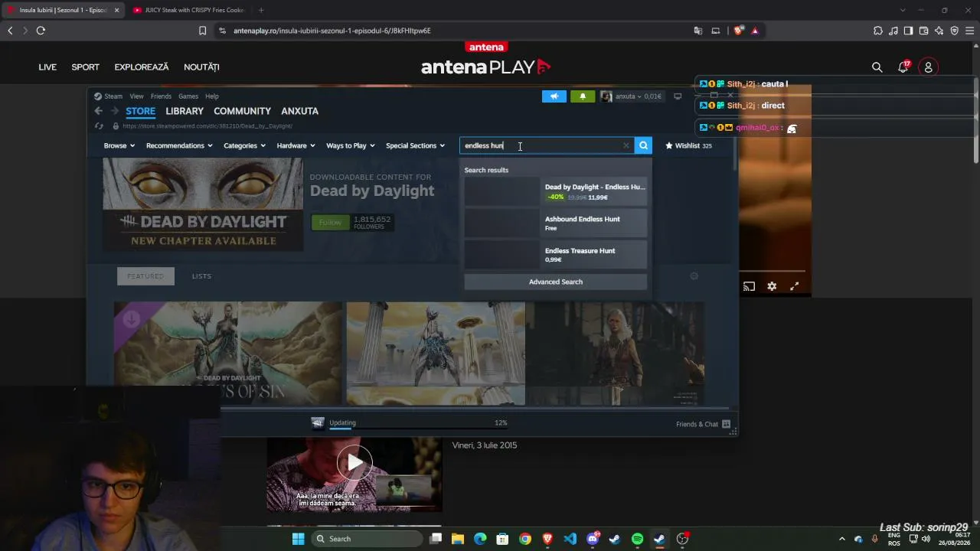Open the anxuta account dropdown in Steam
The image size is (980, 551).
632,96
